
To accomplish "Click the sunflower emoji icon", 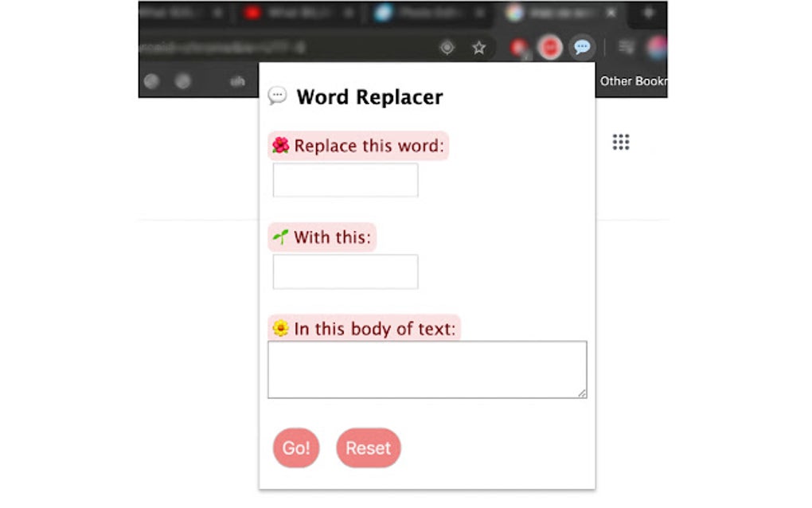I will 281,328.
